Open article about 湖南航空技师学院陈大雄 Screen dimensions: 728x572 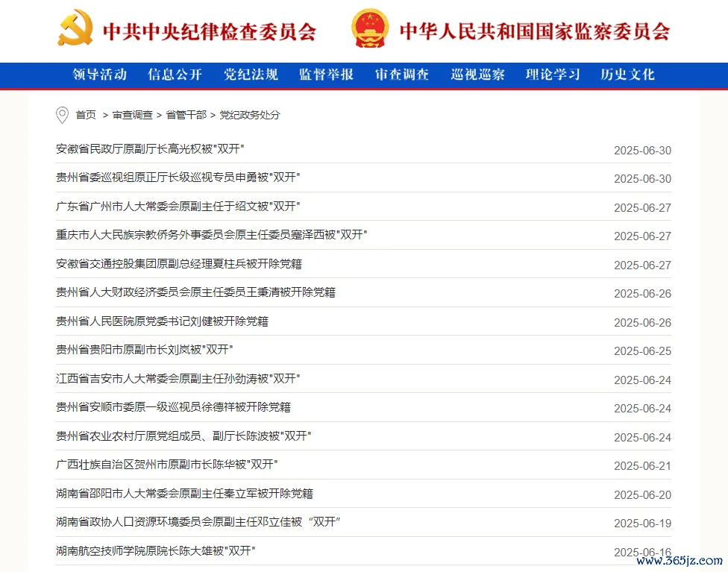tap(156, 550)
